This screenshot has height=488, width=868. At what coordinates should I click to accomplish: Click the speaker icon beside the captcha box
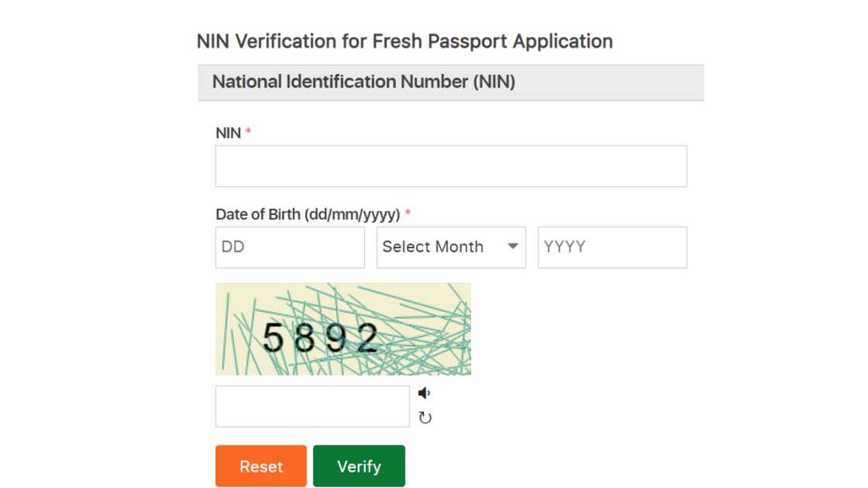[x=424, y=393]
